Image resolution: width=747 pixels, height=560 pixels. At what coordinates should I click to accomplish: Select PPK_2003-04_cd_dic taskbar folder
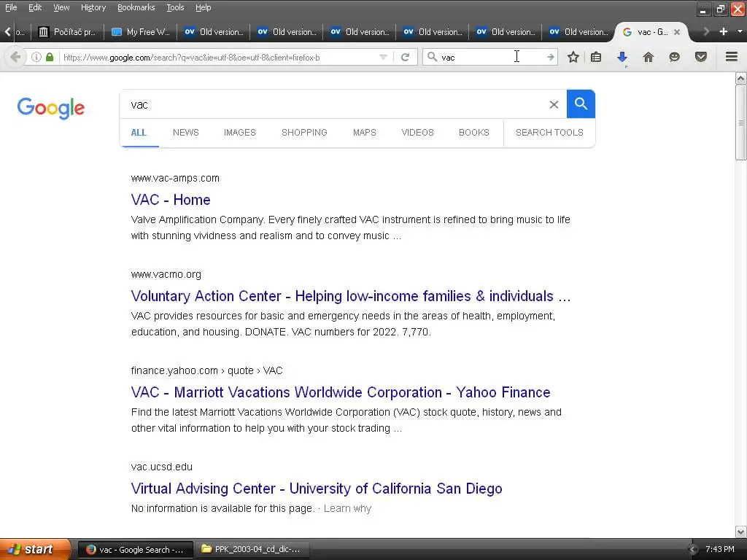[252, 550]
